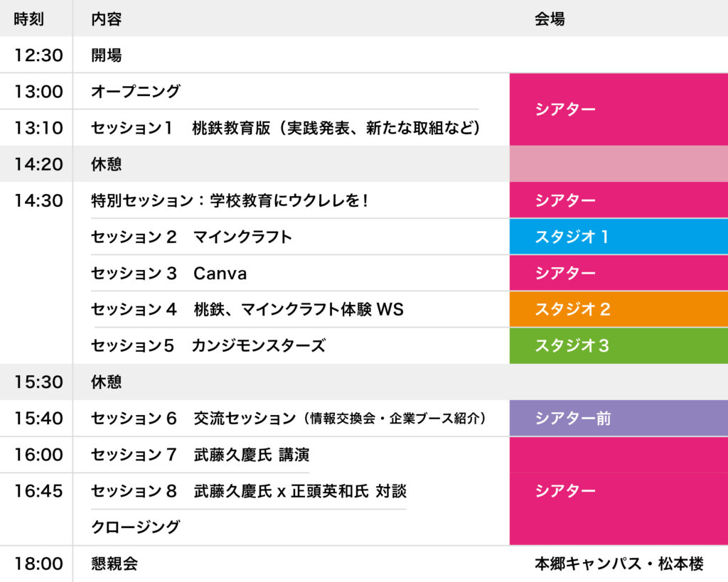Open セッション６ 交流セッション entry
728x582 pixels.
(x=289, y=419)
